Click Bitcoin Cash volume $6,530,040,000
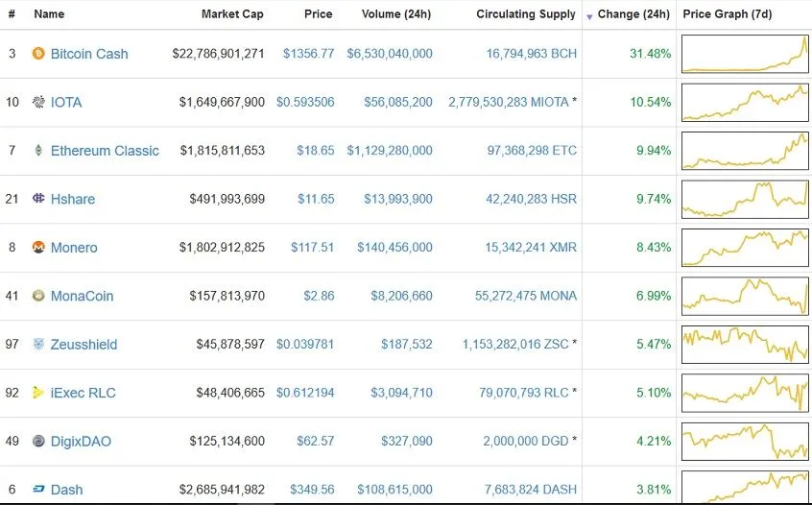 tap(390, 54)
